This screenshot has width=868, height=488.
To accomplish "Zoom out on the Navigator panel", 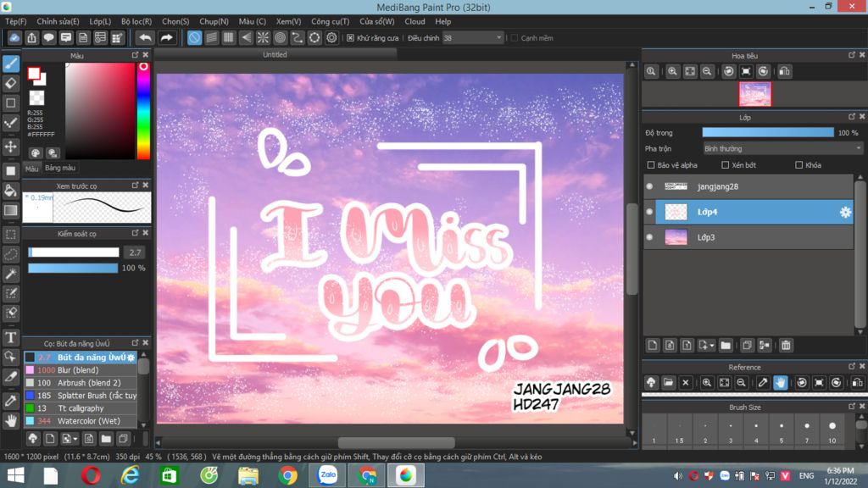I will (x=707, y=71).
